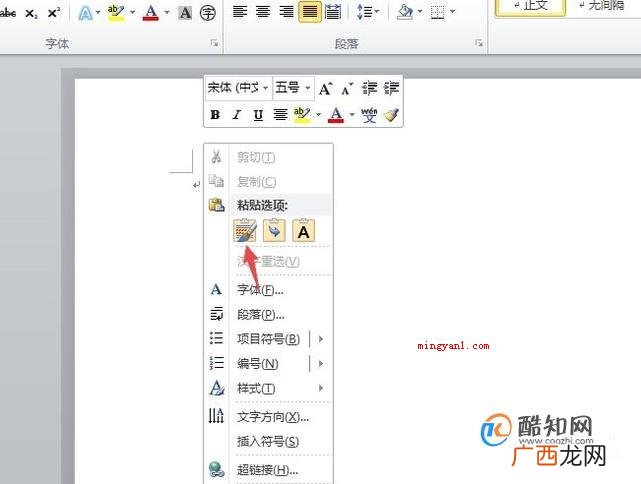
Task: Apply highlight color on mini toolbar
Action: click(302, 115)
